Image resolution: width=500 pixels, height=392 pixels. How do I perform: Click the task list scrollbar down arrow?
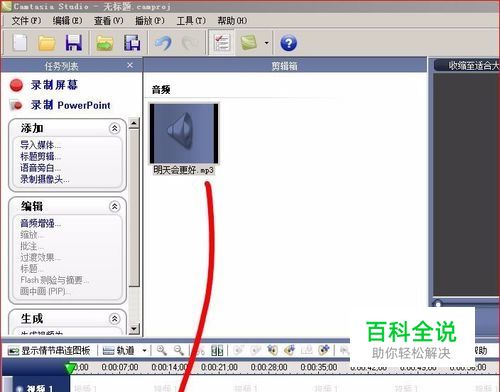point(134,329)
